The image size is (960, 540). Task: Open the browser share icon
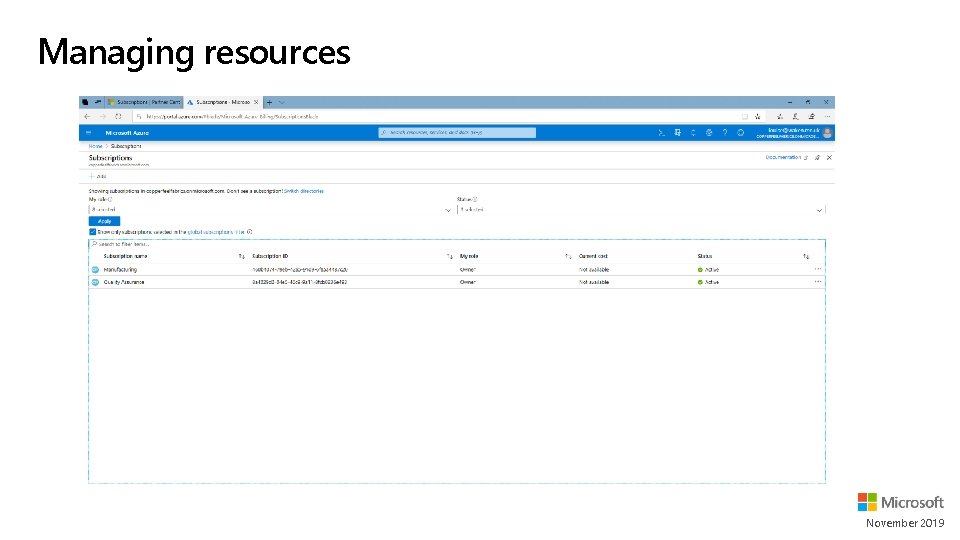(811, 116)
